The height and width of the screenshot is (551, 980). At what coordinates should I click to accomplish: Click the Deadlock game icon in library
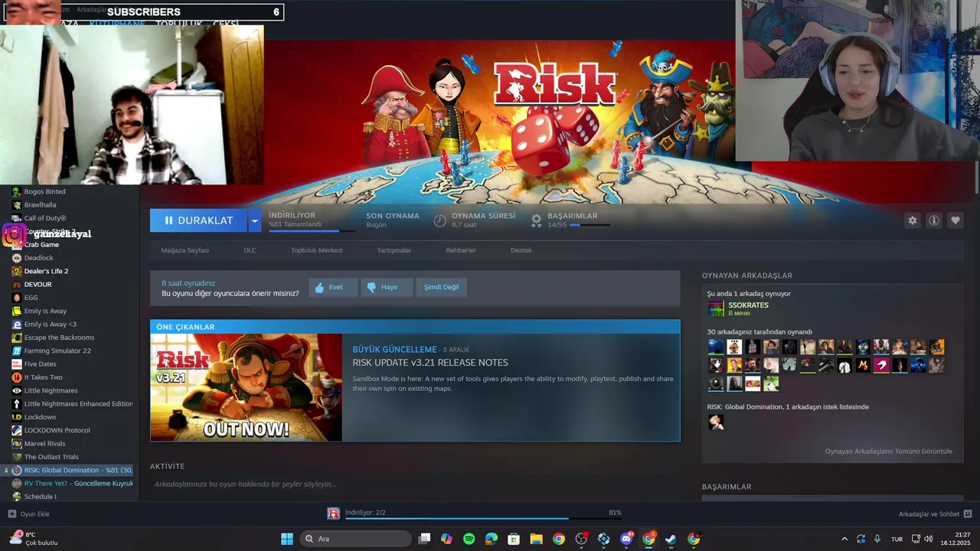tap(17, 258)
